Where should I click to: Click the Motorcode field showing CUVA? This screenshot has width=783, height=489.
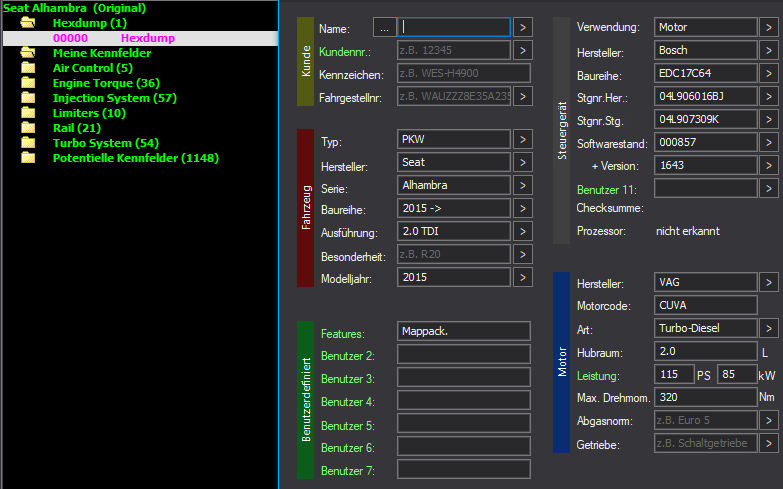tap(706, 305)
